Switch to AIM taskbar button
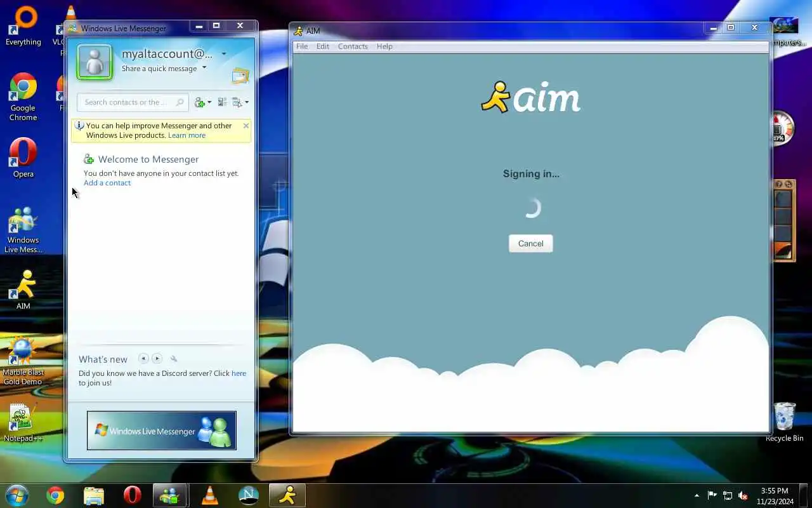Image resolution: width=812 pixels, height=508 pixels. coord(287,495)
